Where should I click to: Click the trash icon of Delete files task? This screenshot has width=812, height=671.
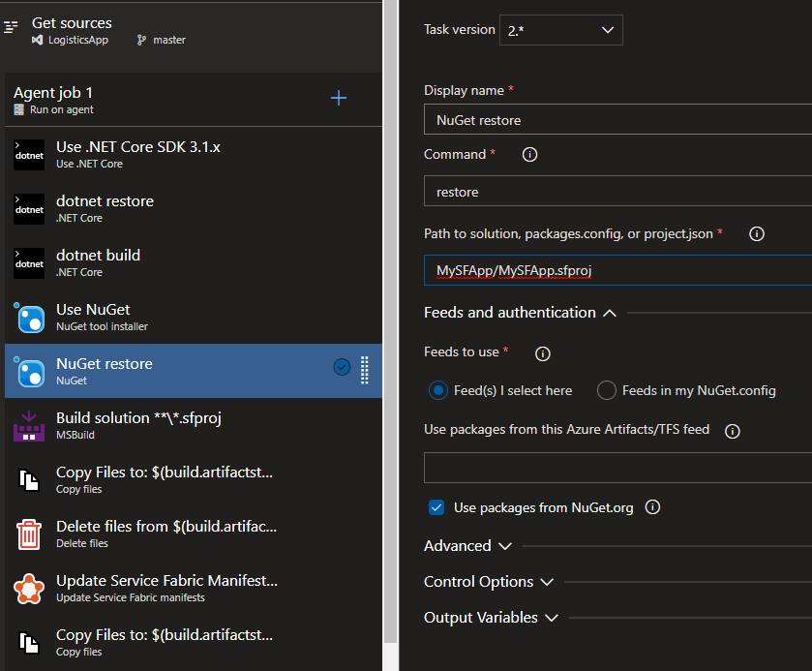(29, 534)
